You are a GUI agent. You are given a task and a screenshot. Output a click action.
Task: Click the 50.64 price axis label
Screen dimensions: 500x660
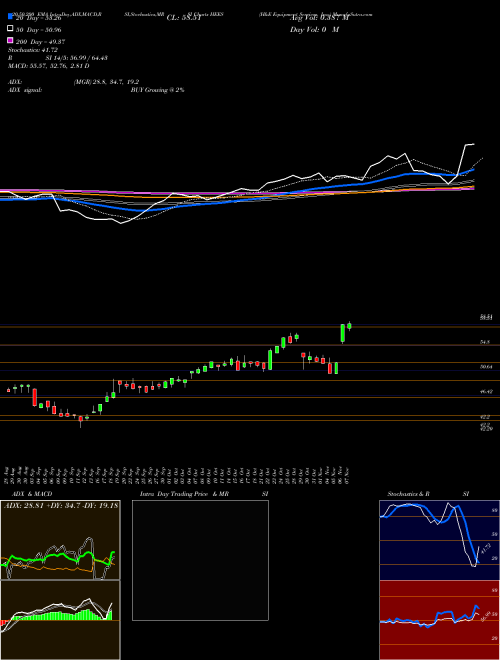(x=487, y=367)
